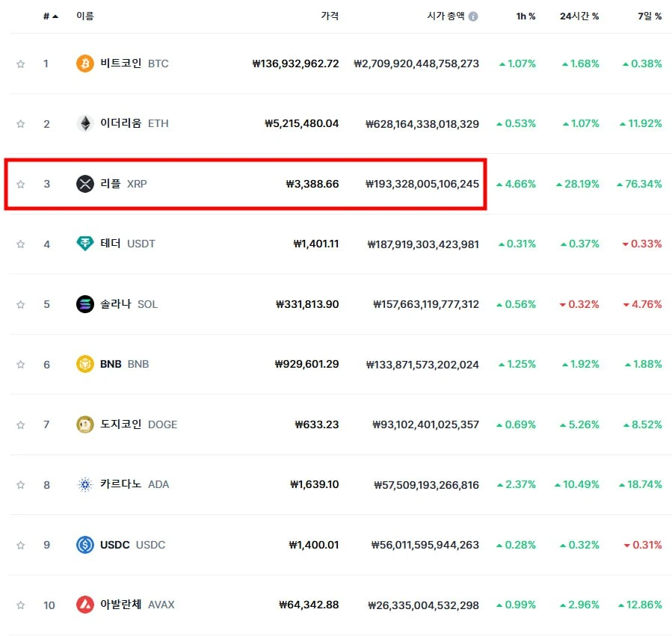
Task: Click the XRP coin logo icon
Action: (85, 184)
